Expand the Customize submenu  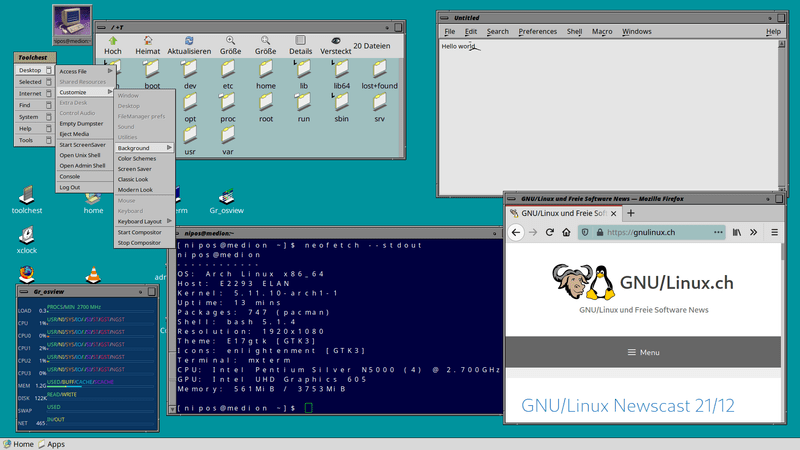(x=85, y=92)
